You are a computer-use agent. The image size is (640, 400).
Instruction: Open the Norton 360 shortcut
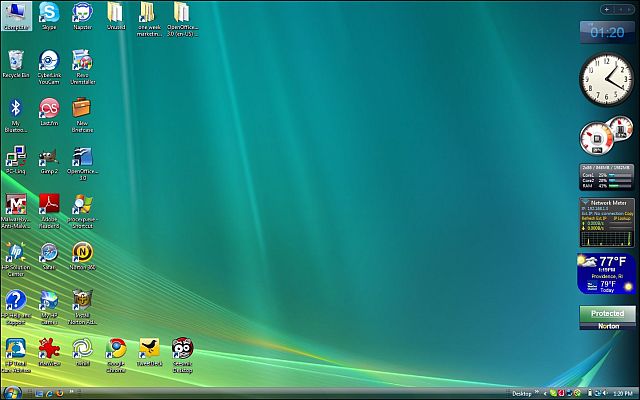82,256
